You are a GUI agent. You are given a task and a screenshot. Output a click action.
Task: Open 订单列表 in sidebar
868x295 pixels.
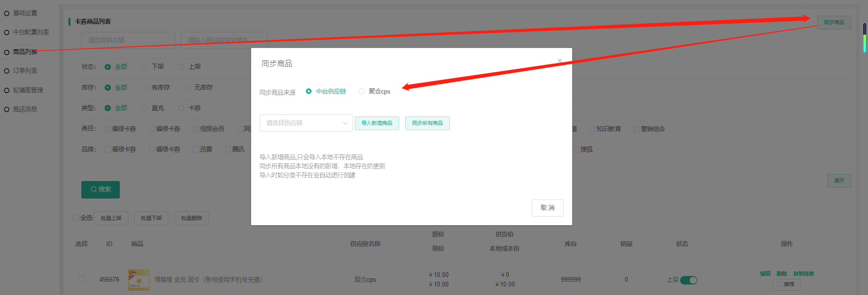pos(25,70)
